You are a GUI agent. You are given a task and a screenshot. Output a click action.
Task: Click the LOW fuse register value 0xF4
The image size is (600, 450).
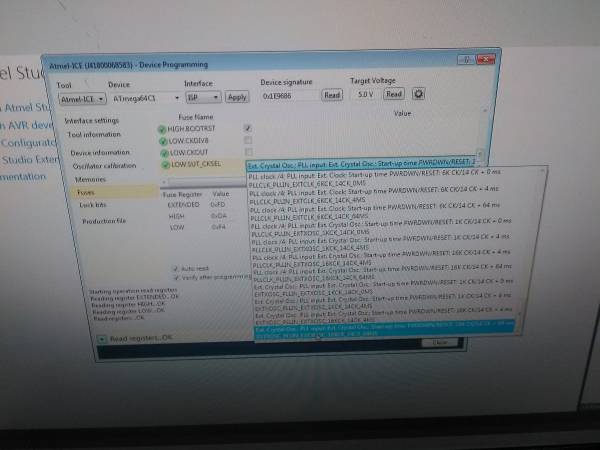(219, 227)
